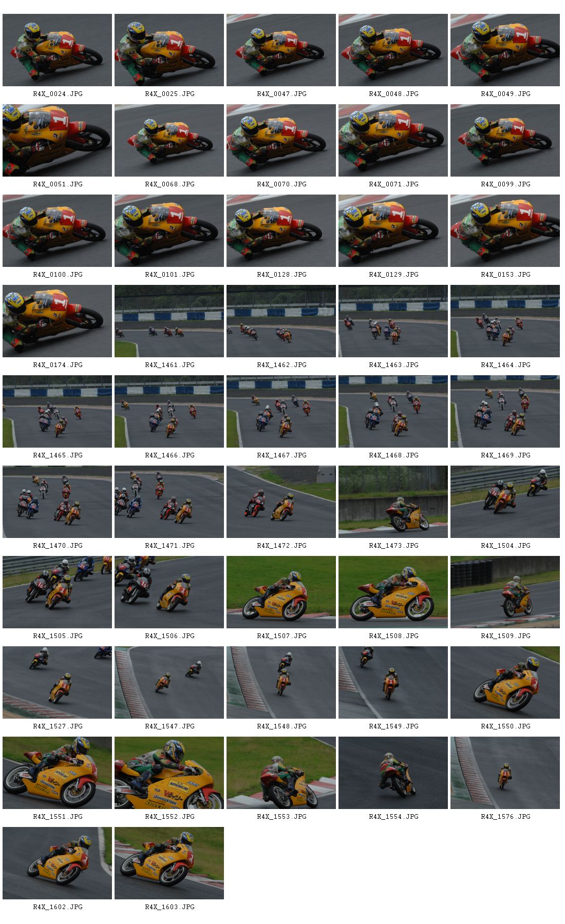The height and width of the screenshot is (924, 565).
Task: Choose the R4X_1470.JPG group photo
Action: pos(57,502)
